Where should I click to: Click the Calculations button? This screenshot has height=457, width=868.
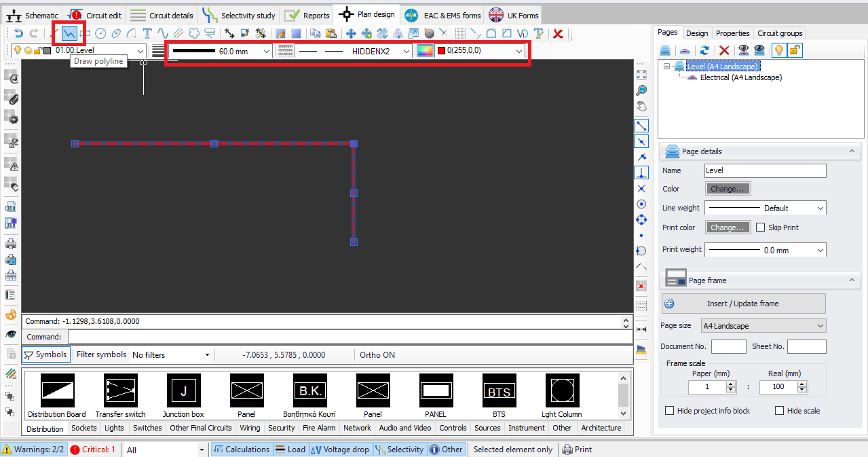242,450
